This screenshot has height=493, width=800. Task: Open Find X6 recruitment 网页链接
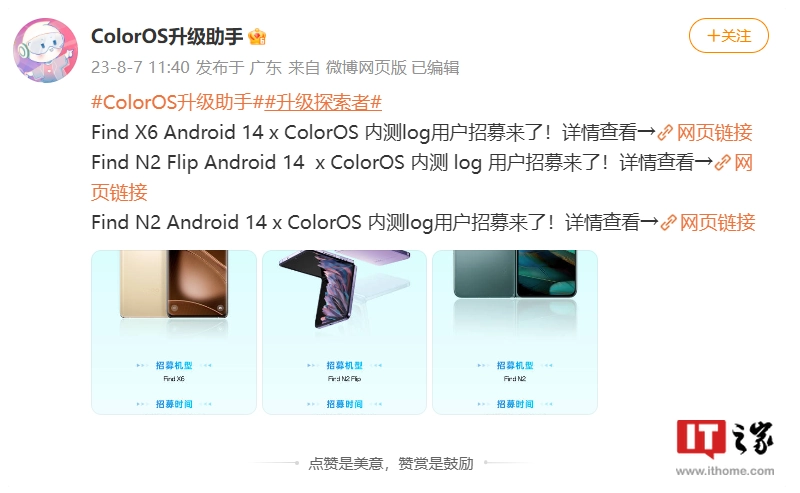click(x=714, y=133)
